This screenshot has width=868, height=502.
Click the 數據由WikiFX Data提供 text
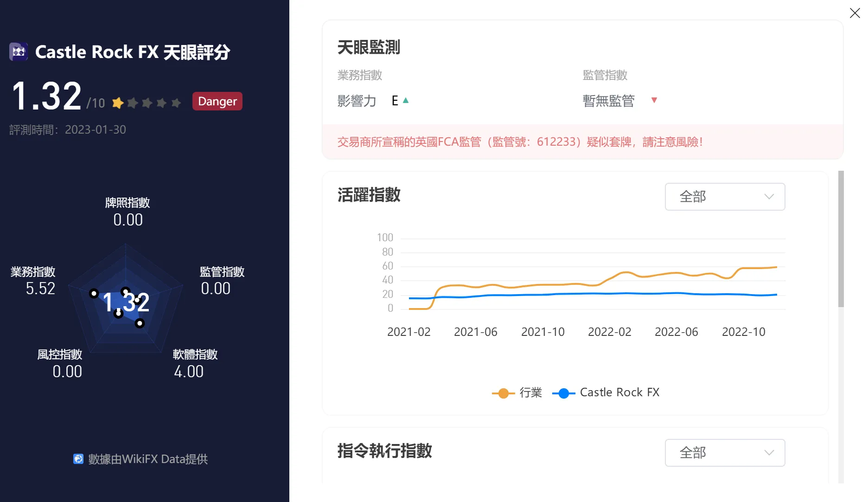click(148, 459)
